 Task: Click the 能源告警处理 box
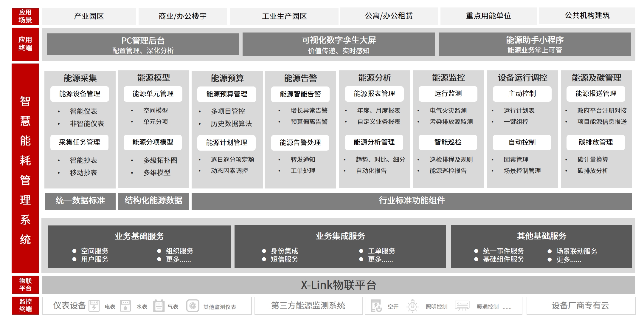tap(300, 143)
